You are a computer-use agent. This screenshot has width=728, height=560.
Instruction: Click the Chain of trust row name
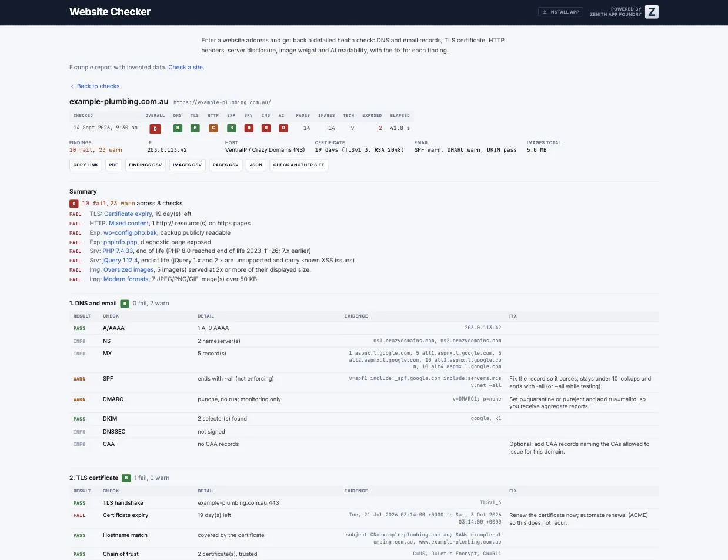[x=122, y=554]
